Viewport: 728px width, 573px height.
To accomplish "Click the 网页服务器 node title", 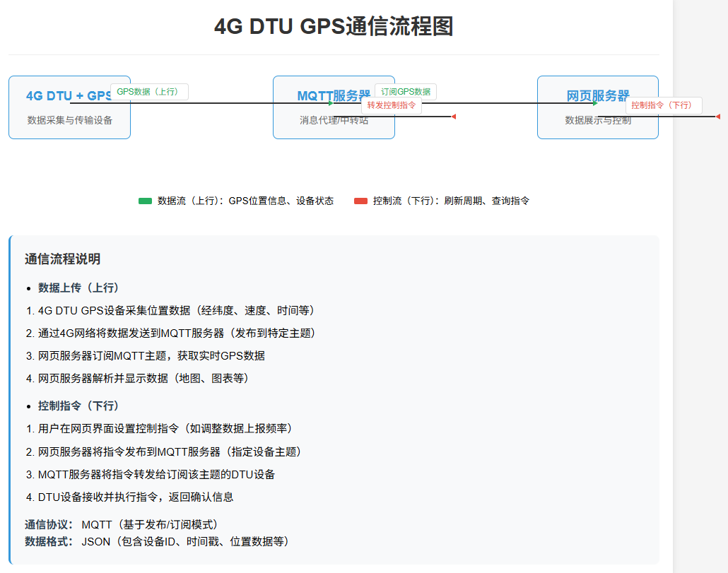I will [598, 95].
